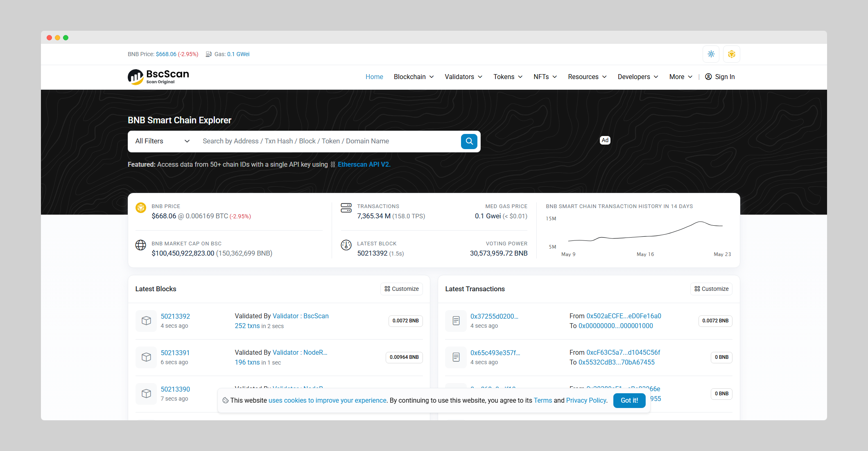
Task: Click the 0 BNB badge for txn 0x65c493e357f
Action: point(722,357)
